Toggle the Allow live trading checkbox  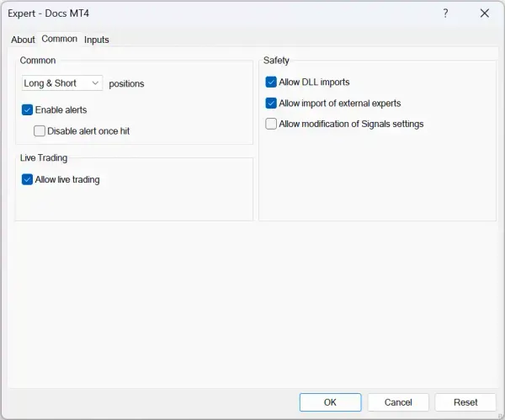point(28,179)
